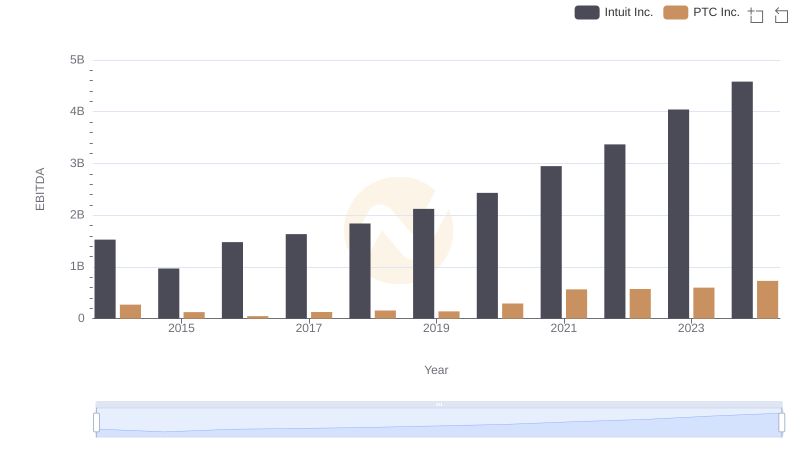Click the left handle of range slider
The image size is (800, 461).
pos(96,422)
